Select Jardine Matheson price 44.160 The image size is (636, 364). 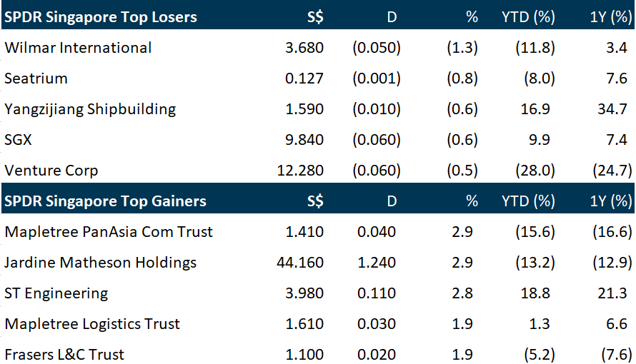299,263
